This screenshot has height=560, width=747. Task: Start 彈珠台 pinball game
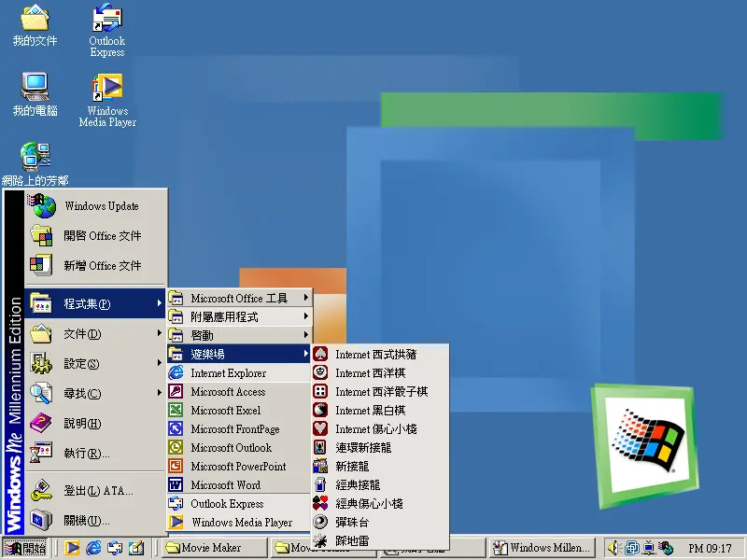380,522
